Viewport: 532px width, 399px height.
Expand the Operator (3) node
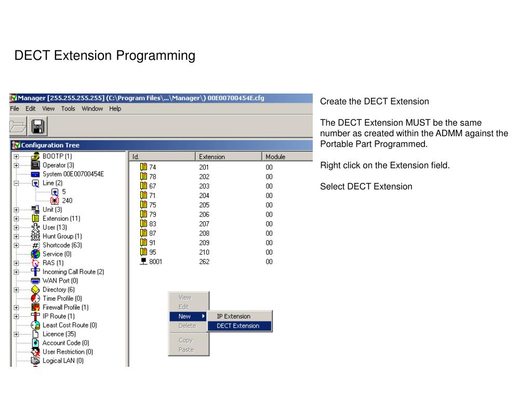click(x=16, y=166)
